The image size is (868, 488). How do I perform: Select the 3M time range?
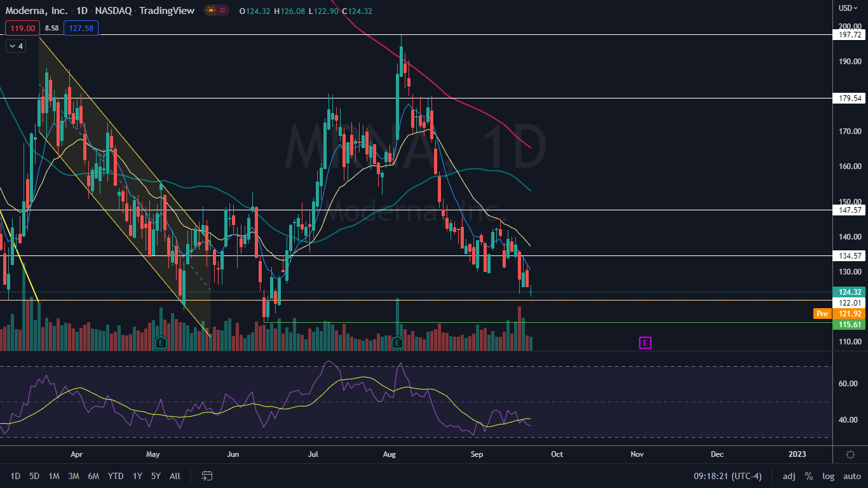pos(74,476)
